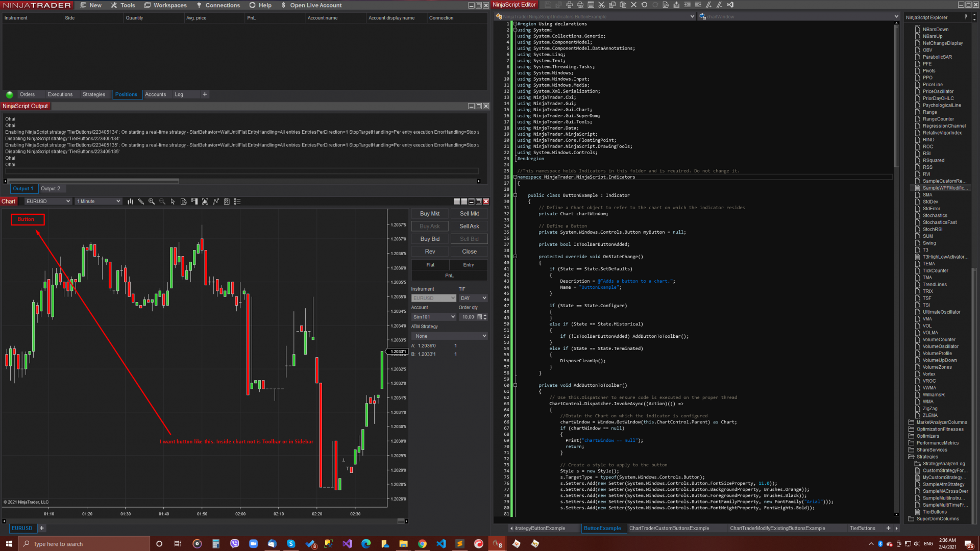Screen dimensions: 980x551
Task: Open the 1 Minute interval dropdown
Action: tap(99, 202)
